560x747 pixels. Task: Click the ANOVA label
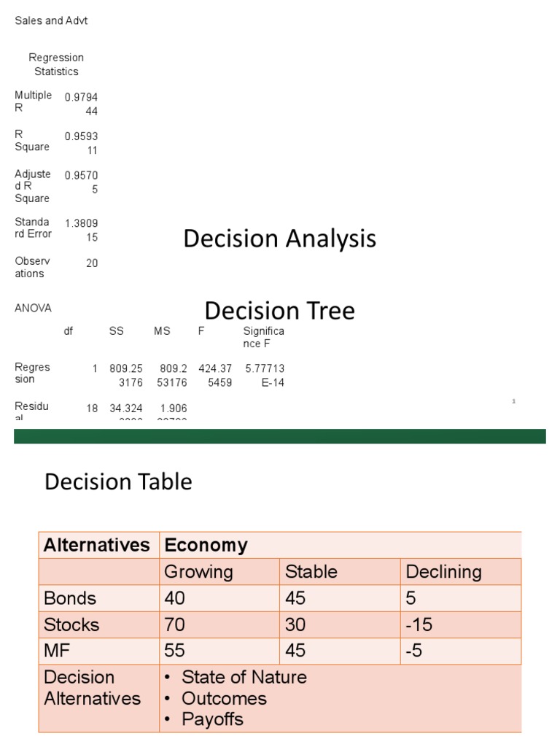click(33, 308)
